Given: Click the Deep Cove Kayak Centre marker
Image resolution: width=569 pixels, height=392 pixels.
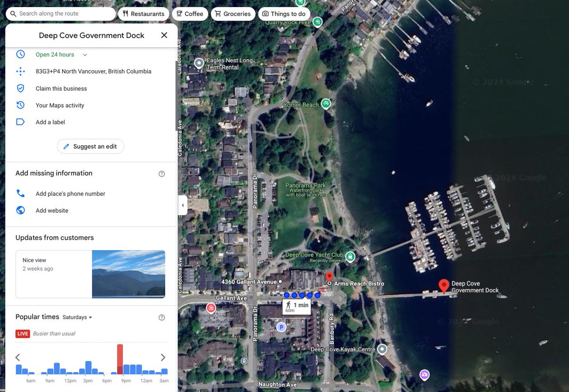Looking at the screenshot, I should tap(382, 349).
